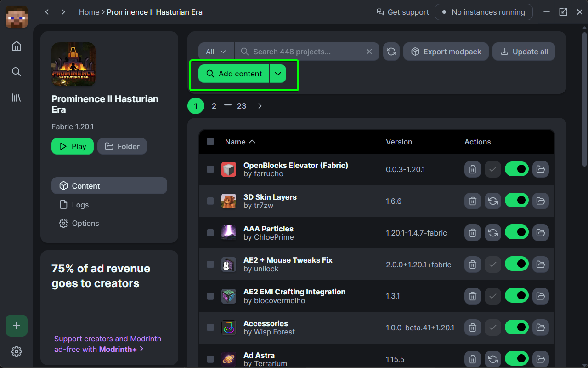Update AAA Particles with refresh icon
Viewport: 588px width, 368px height.
point(493,233)
